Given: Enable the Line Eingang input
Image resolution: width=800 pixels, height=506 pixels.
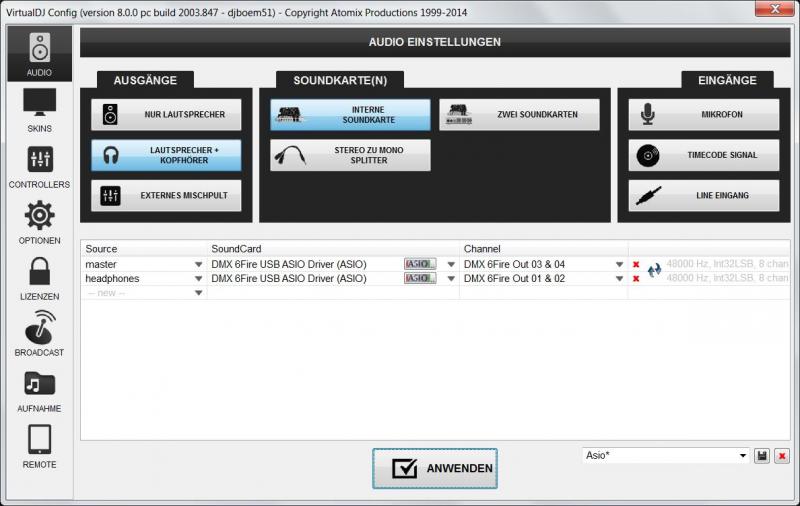Looking at the screenshot, I should 704,195.
